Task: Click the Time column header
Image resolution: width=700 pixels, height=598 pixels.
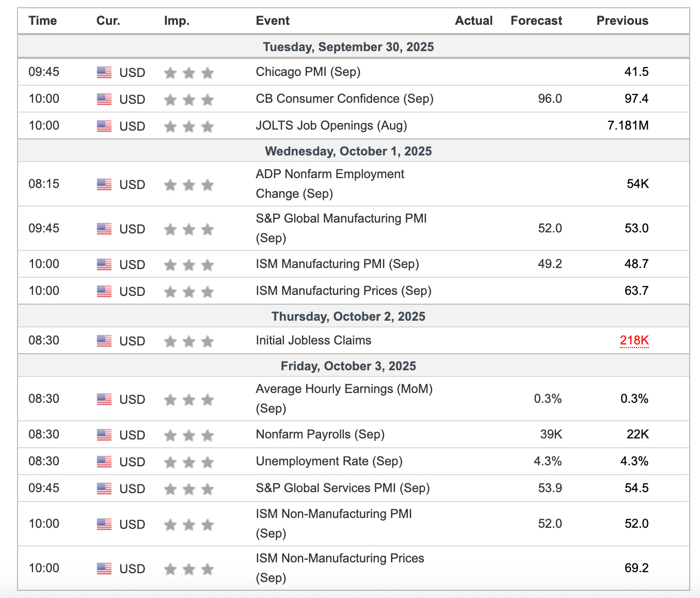Action: [43, 21]
